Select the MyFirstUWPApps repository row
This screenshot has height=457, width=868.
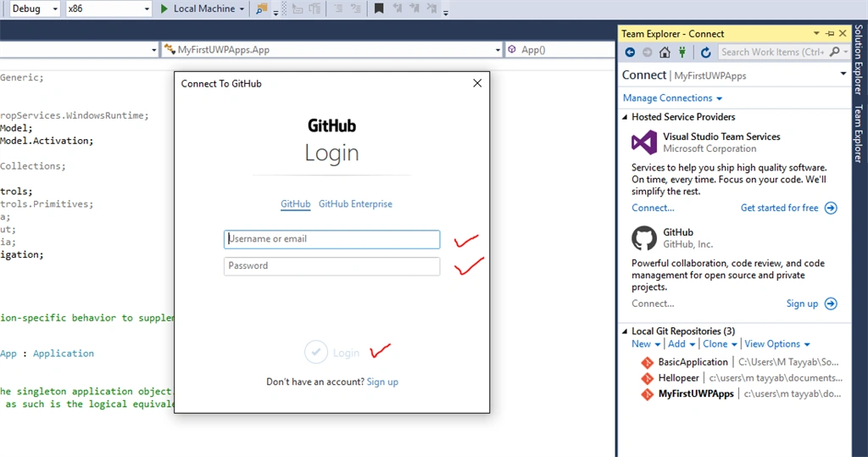click(739, 394)
